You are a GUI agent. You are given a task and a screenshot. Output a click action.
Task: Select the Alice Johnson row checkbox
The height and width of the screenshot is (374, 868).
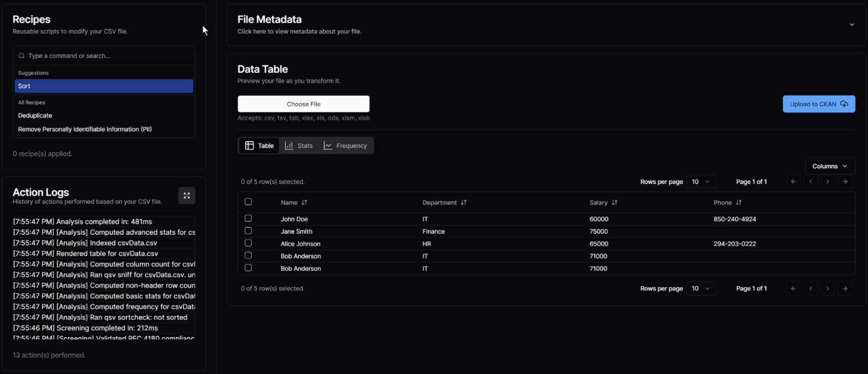tap(248, 243)
